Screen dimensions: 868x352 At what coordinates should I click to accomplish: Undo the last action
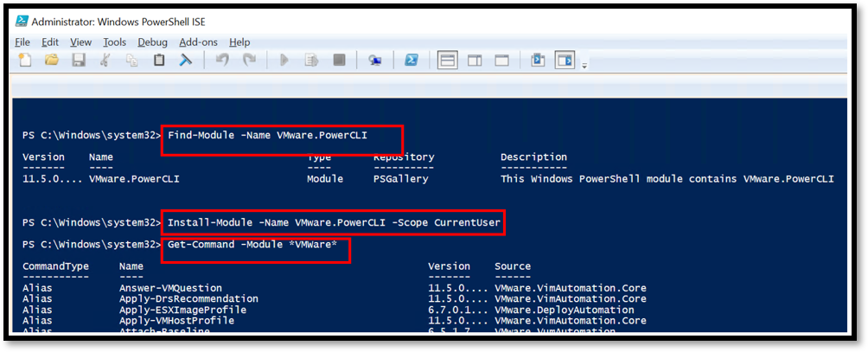point(222,60)
